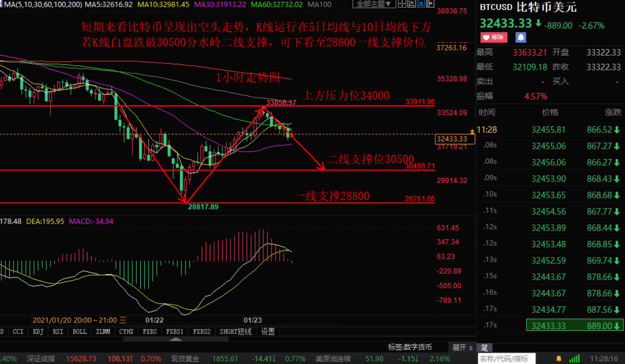Screen dimensions: 625x364
Task: Select the 笔 tick tab
Action: pos(484,348)
